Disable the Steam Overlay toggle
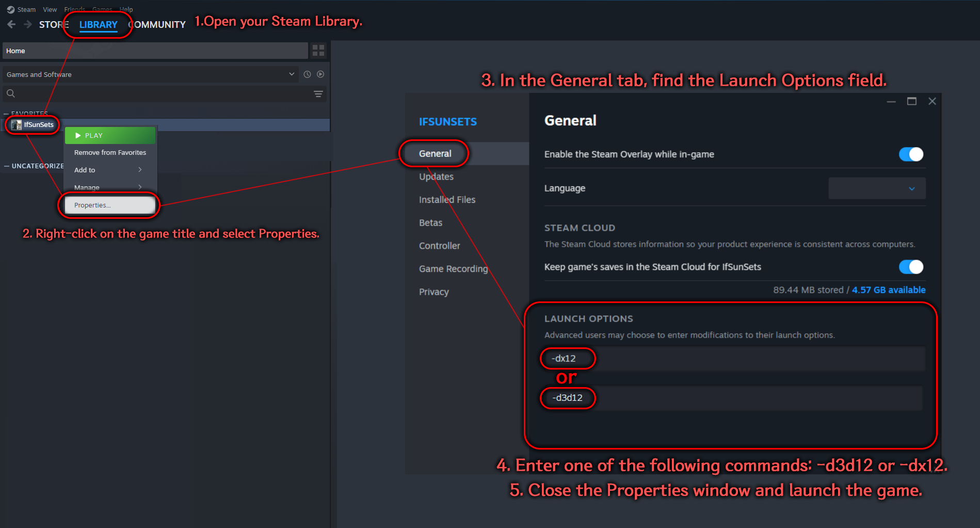Screen dimensions: 980x528 (x=910, y=154)
